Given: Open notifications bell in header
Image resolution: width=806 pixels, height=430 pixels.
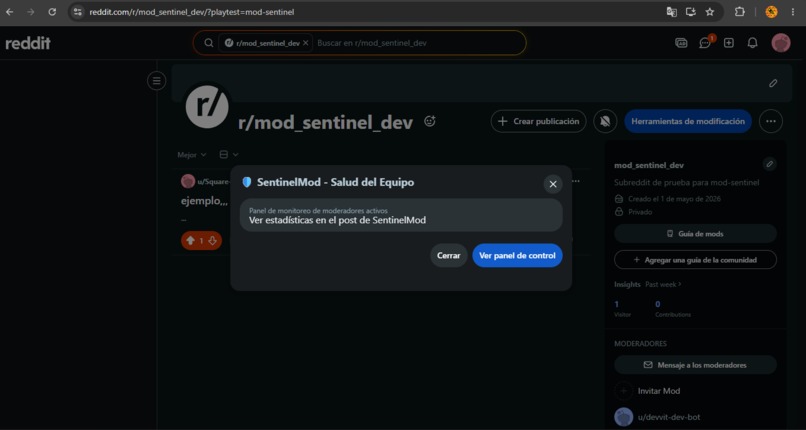Looking at the screenshot, I should pyautogui.click(x=752, y=43).
